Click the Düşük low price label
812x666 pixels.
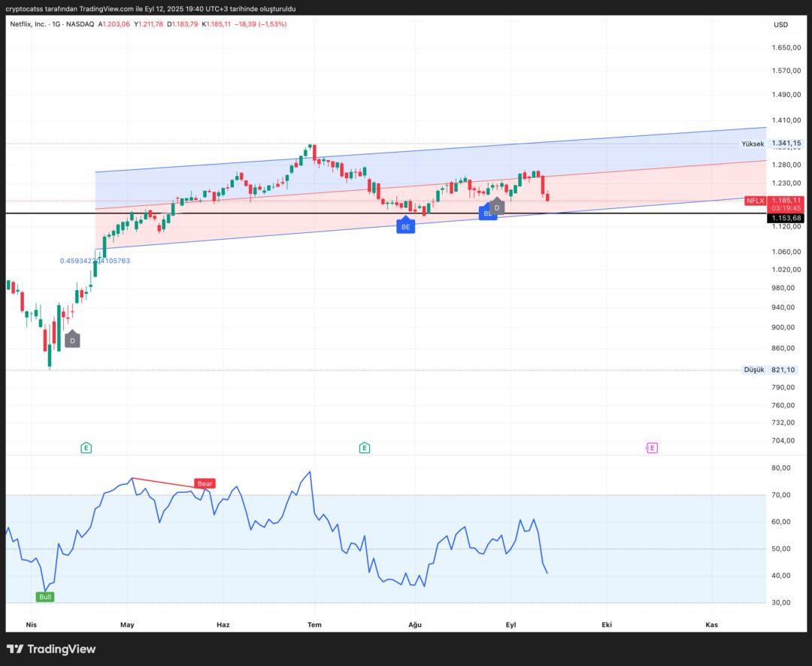point(754,370)
